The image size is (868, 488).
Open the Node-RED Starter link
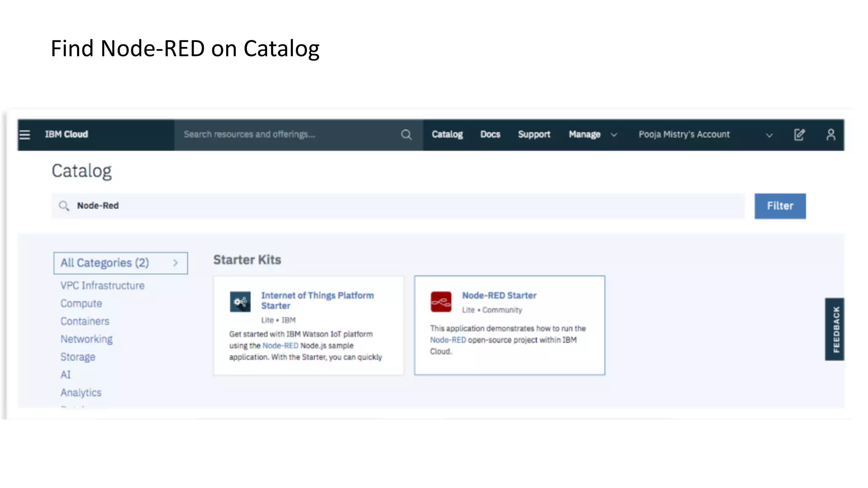point(499,296)
